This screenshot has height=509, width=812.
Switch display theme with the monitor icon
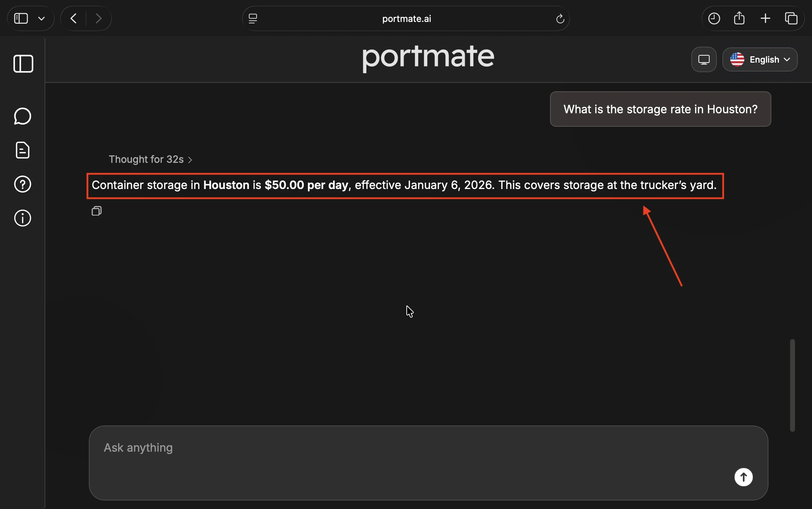[x=704, y=59]
